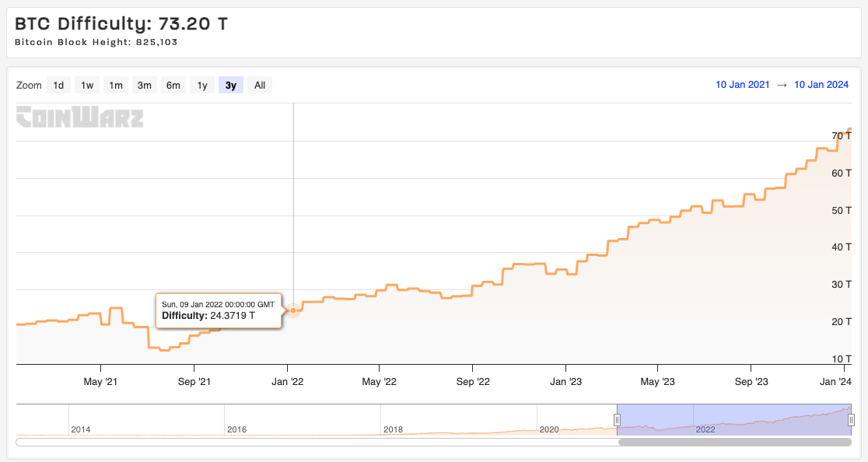This screenshot has height=462, width=868.
Task: Click the Difficulty 24.3719 T tooltip
Action: (x=219, y=310)
